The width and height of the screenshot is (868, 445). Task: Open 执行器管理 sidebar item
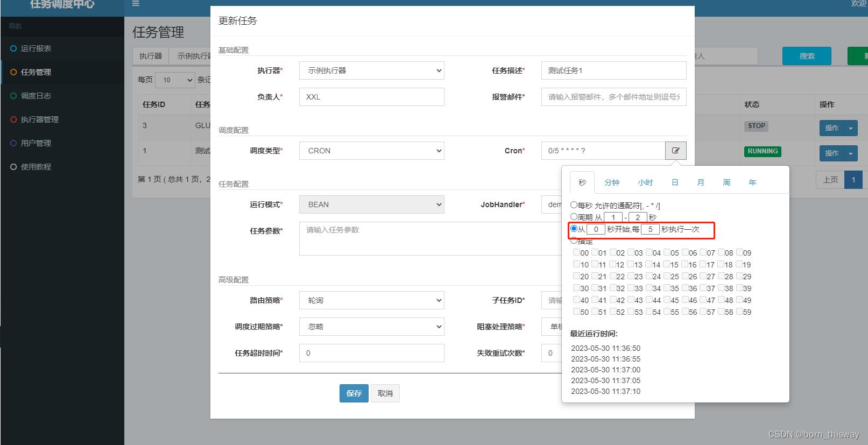[x=39, y=119]
